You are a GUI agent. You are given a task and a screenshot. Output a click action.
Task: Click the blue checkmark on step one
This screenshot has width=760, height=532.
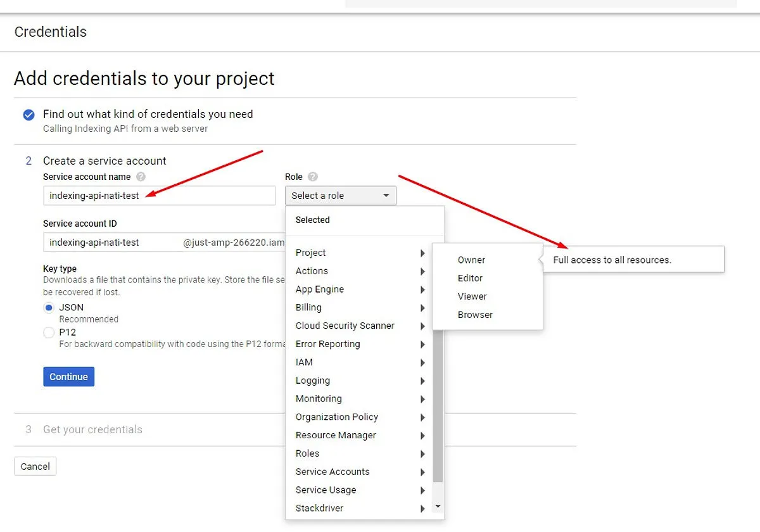tap(28, 115)
